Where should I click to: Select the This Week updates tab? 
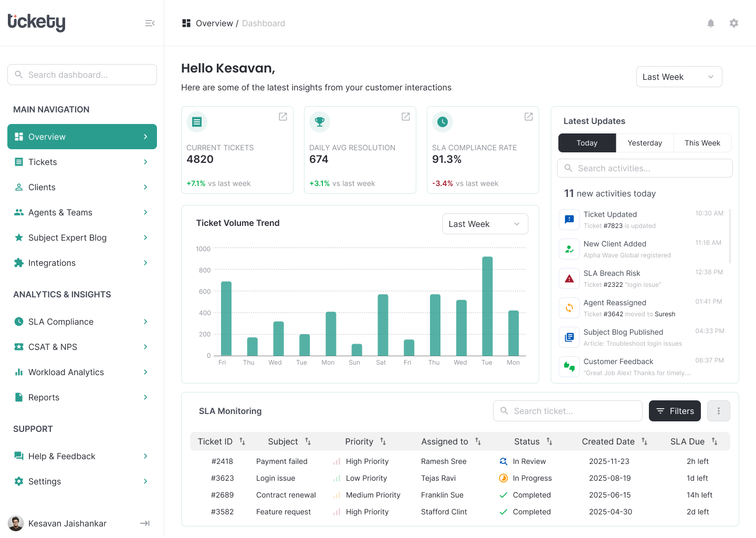click(x=702, y=143)
